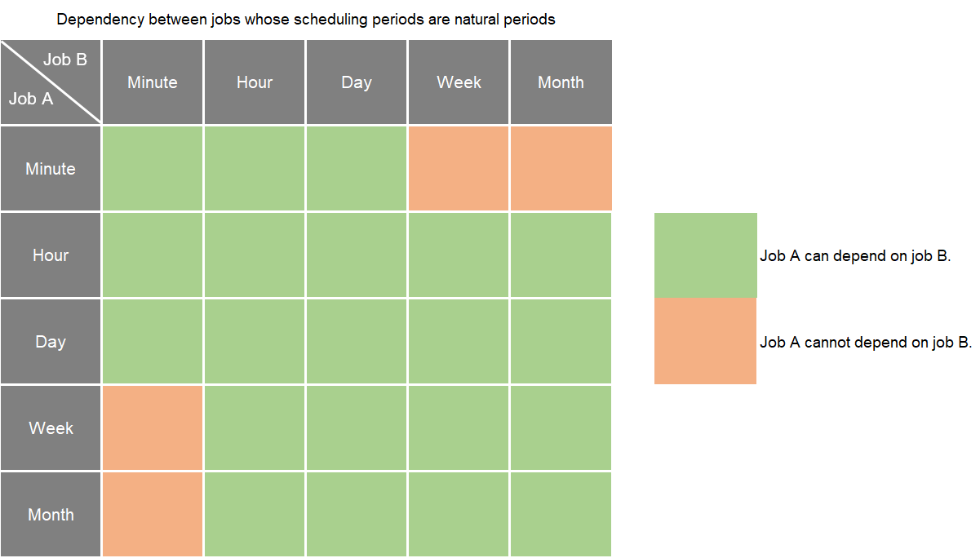
Task: Click the 'Job A cannot depend on job B.' label
Action: point(866,342)
